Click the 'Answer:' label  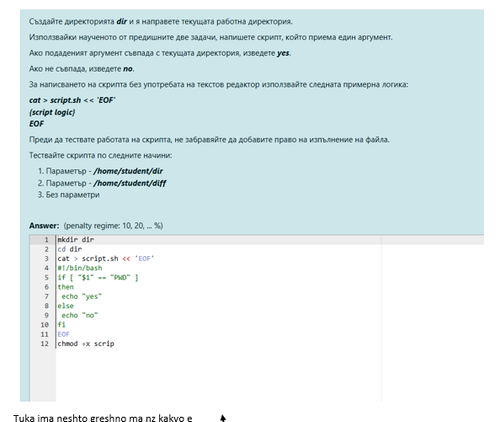tap(44, 226)
